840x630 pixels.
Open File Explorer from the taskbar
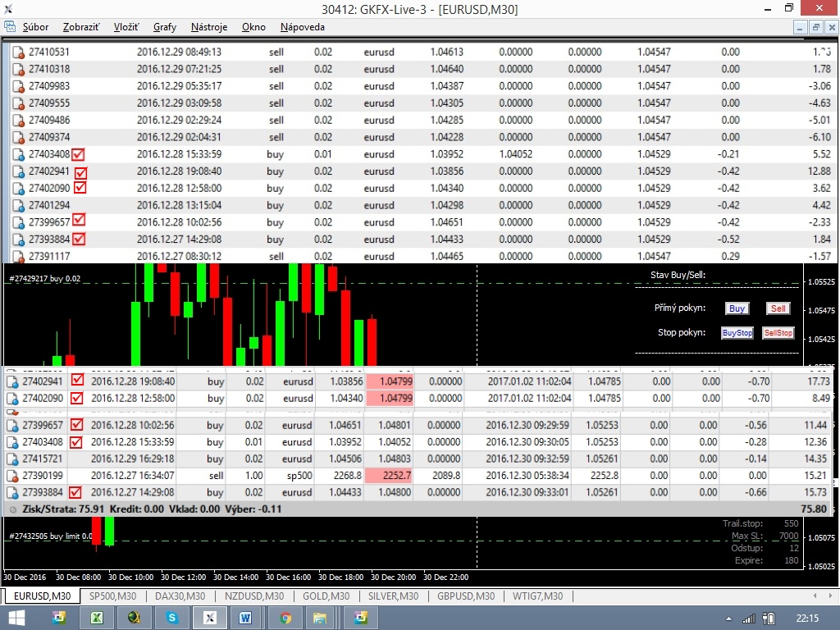[x=320, y=618]
